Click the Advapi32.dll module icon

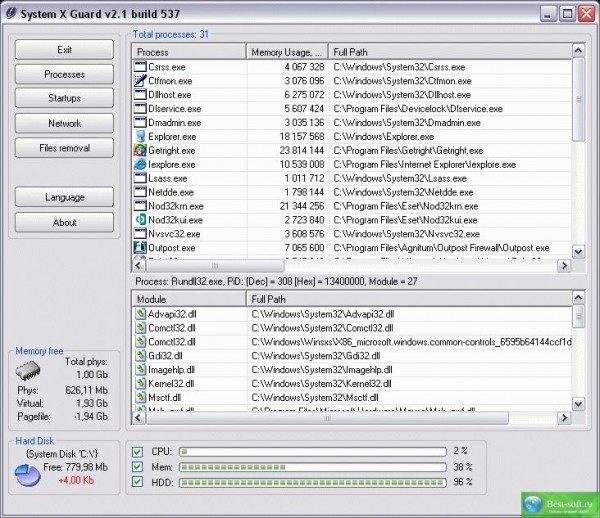pyautogui.click(x=140, y=314)
